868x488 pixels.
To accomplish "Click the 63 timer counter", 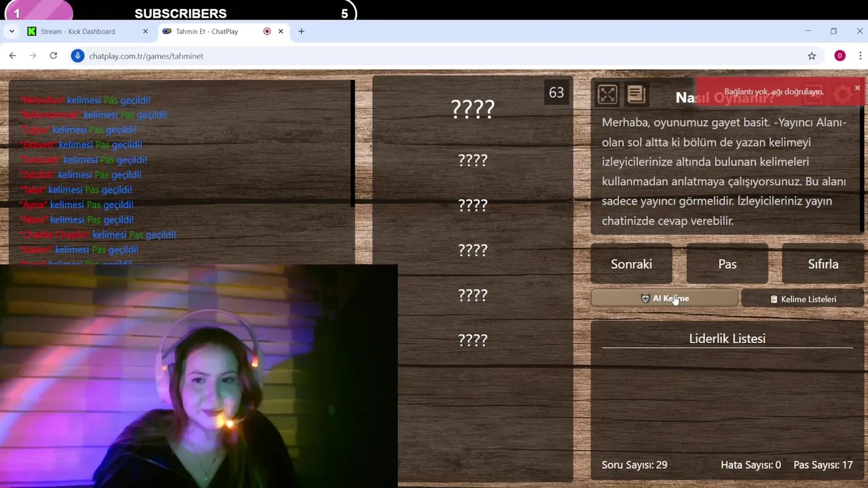I will click(556, 93).
